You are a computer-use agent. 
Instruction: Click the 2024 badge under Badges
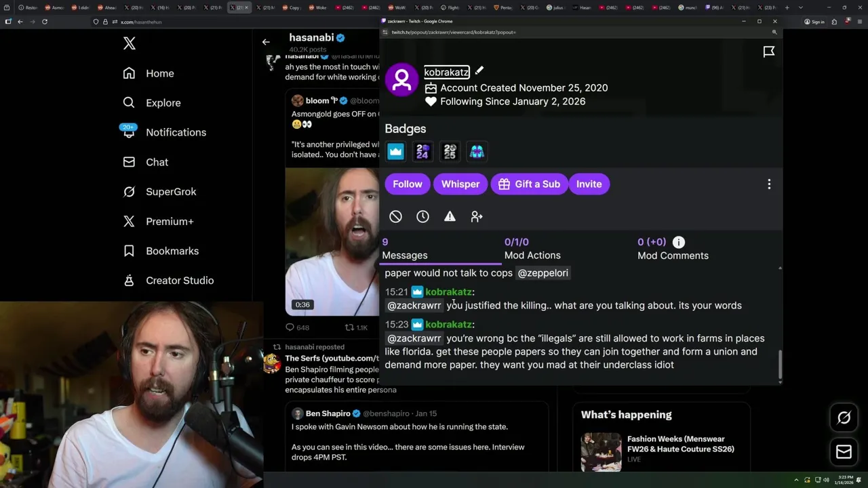tap(422, 152)
